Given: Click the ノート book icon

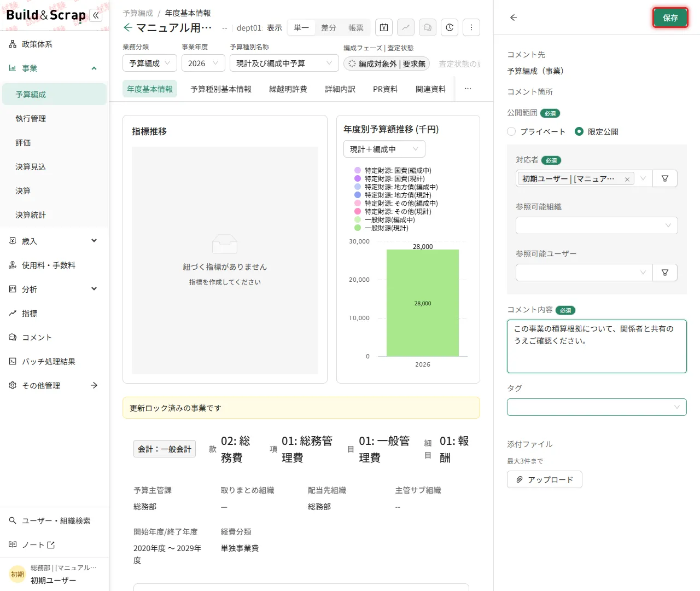Looking at the screenshot, I should click(13, 544).
